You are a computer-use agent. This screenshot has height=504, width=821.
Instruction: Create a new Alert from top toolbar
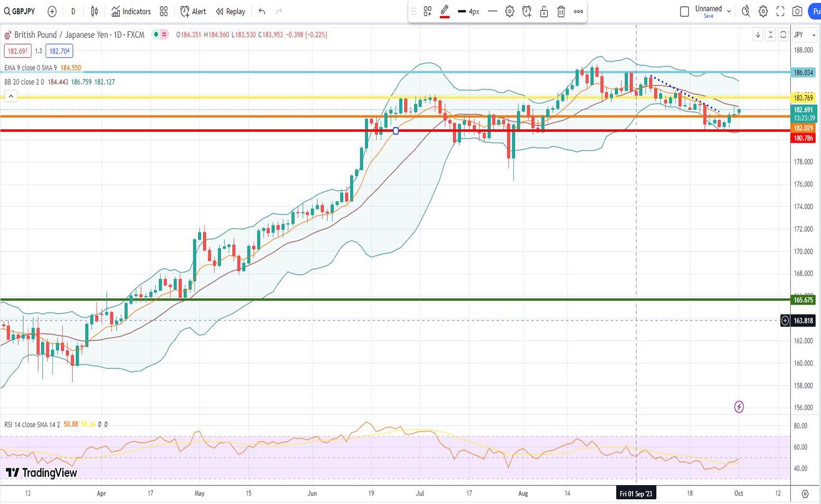[x=193, y=11]
